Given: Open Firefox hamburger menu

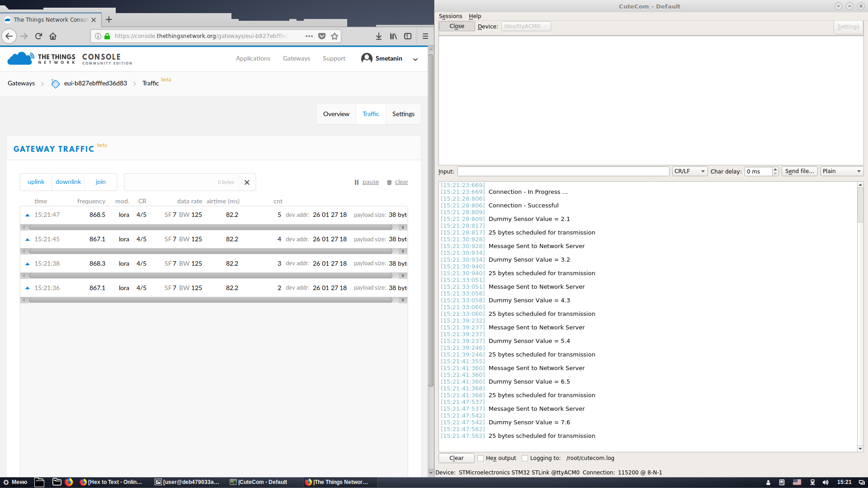Looking at the screenshot, I should (x=425, y=36).
